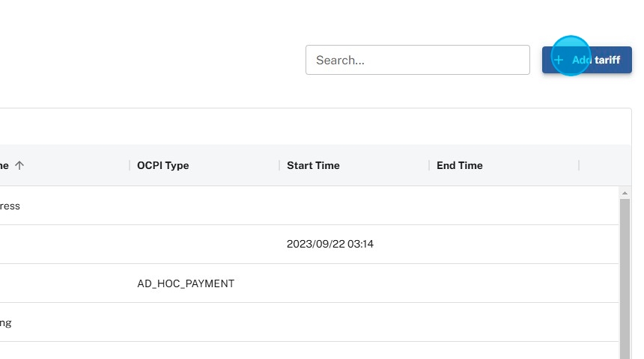Select the AD_HOC_PAYMENT cell
The height and width of the screenshot is (359, 644).
pos(186,283)
